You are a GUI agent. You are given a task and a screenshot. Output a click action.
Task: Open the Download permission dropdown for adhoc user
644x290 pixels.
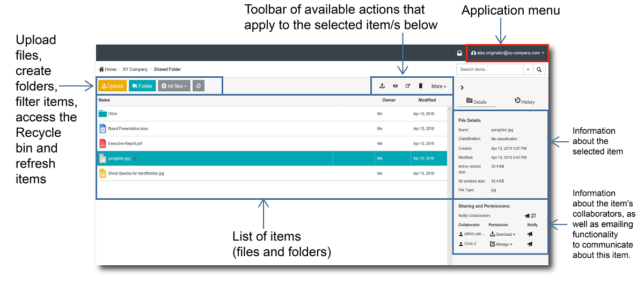[x=502, y=234]
